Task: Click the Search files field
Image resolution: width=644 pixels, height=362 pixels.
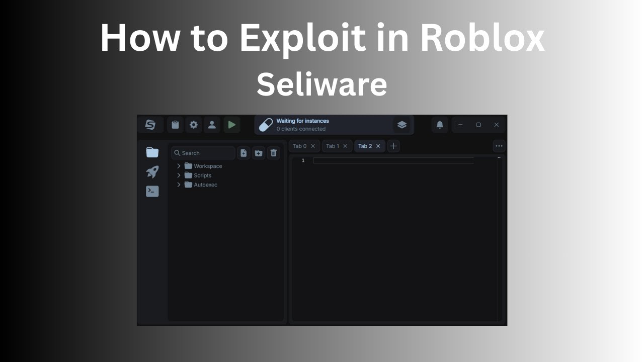Action: point(203,153)
